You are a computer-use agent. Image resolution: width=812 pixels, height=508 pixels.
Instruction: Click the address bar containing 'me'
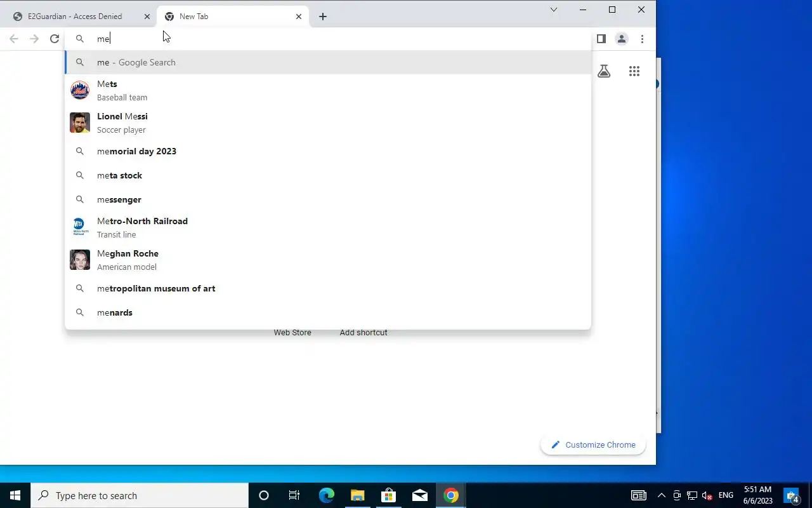[328, 39]
